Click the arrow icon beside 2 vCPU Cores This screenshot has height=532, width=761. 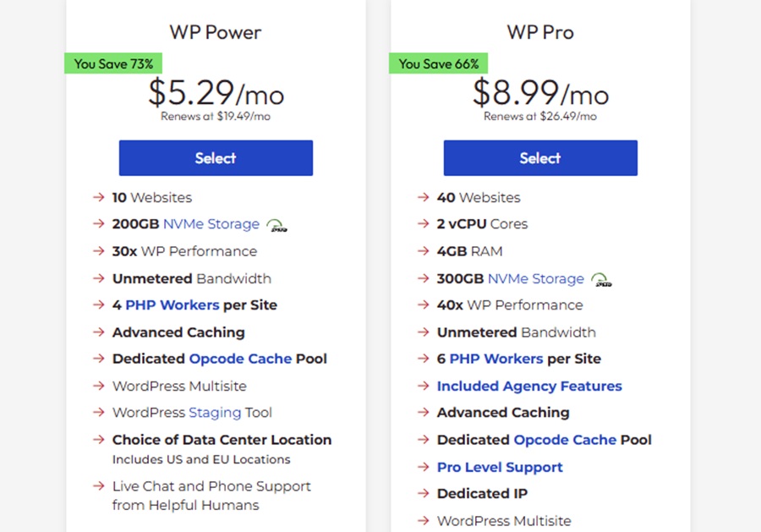[424, 224]
